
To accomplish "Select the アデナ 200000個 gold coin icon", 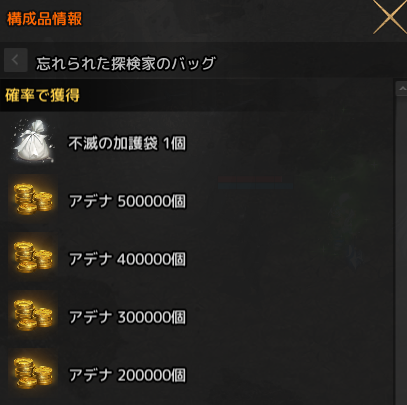I will pyautogui.click(x=33, y=372).
